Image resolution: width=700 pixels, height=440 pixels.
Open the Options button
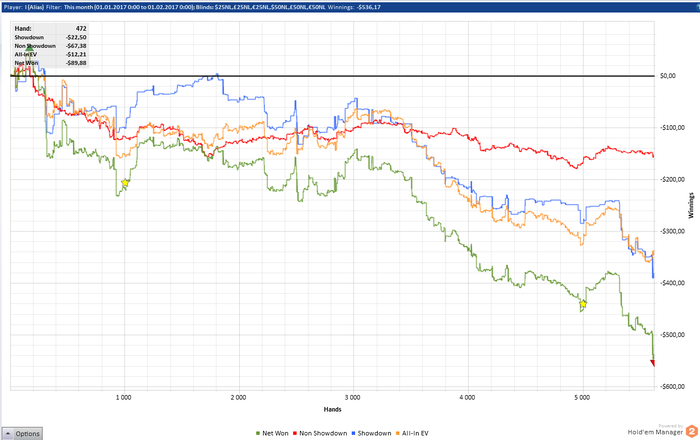[x=22, y=433]
